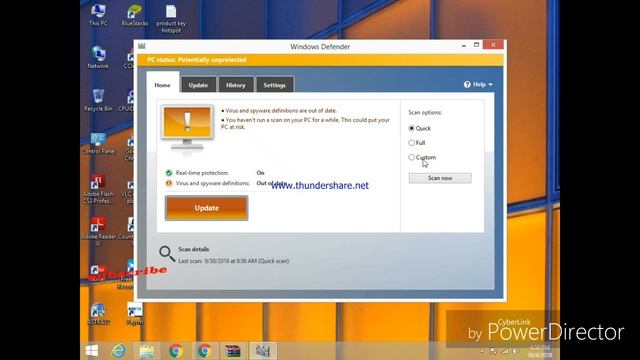The width and height of the screenshot is (640, 360).
Task: Click the Scan now button
Action: pyautogui.click(x=440, y=178)
